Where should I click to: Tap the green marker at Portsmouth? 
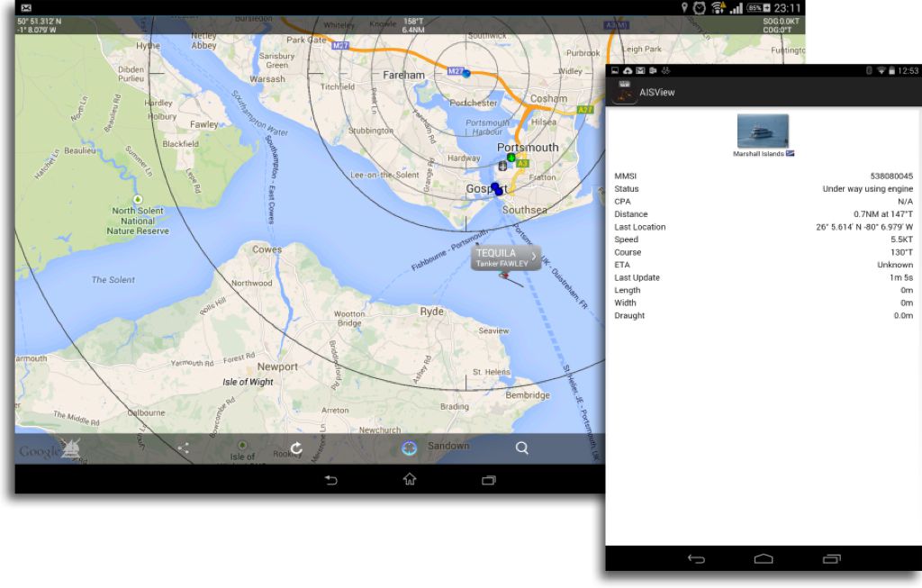511,158
